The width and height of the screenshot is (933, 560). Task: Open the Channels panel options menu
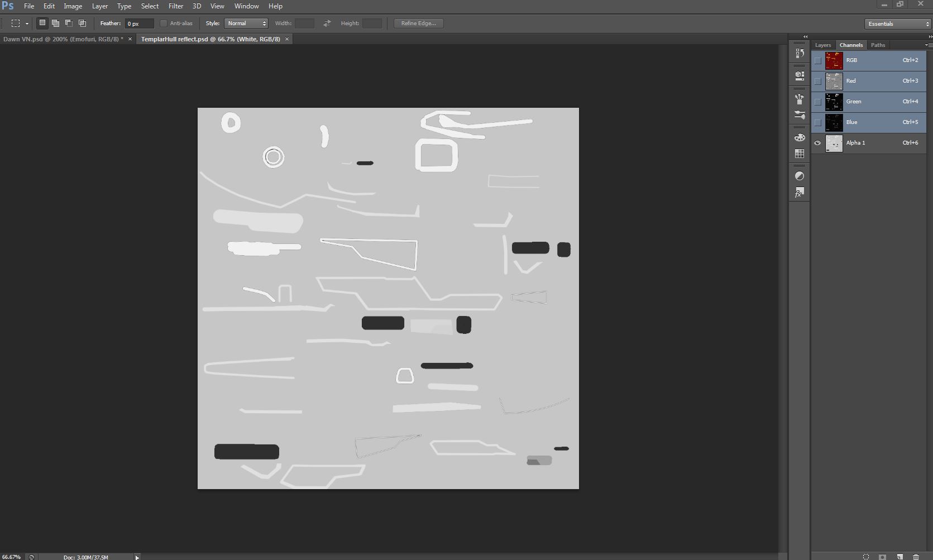pyautogui.click(x=929, y=45)
